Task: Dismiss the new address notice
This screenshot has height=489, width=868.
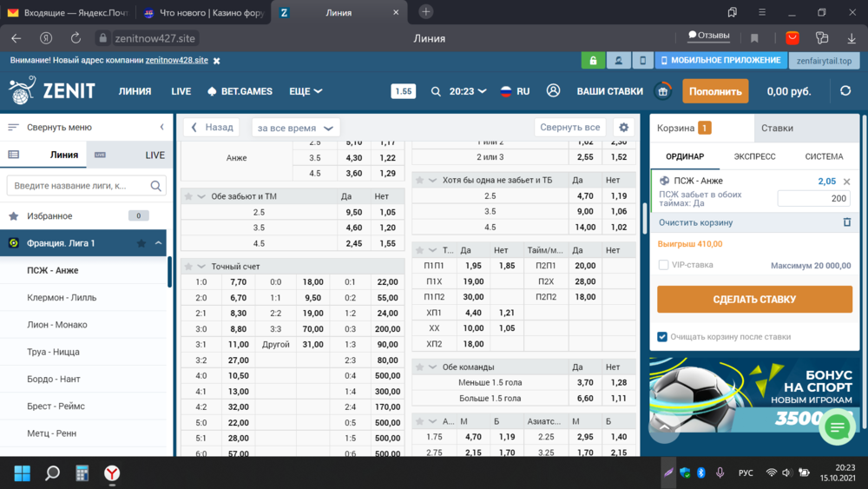Action: tap(216, 61)
